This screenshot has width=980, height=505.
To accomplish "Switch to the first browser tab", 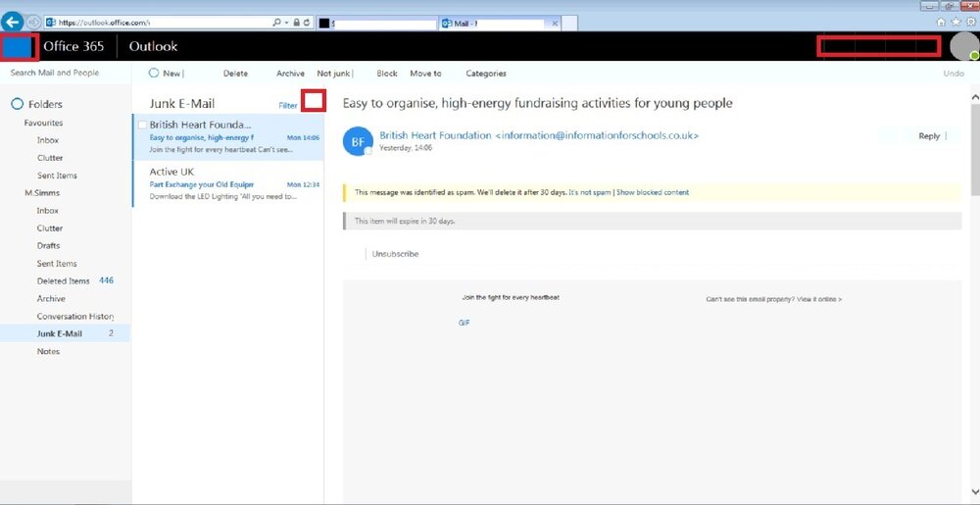I will pyautogui.click(x=377, y=24).
